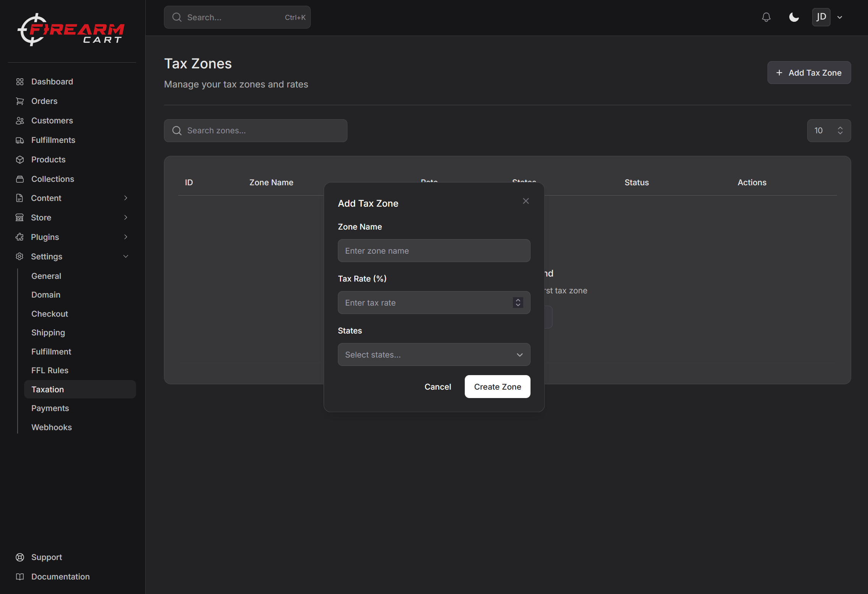Expand the Plugins submenu chevron
Viewport: 868px width, 594px height.
[126, 237]
